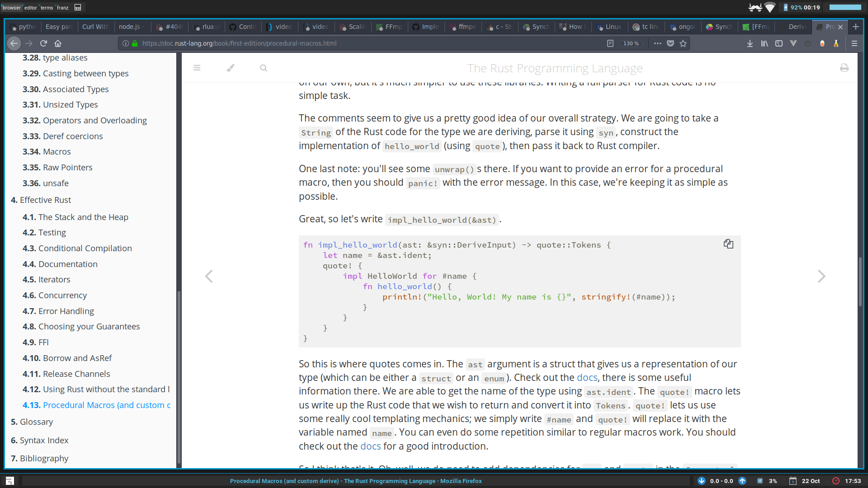Image resolution: width=868 pixels, height=488 pixels.
Task: Toggle the Firefox sidebar view
Action: [779, 43]
